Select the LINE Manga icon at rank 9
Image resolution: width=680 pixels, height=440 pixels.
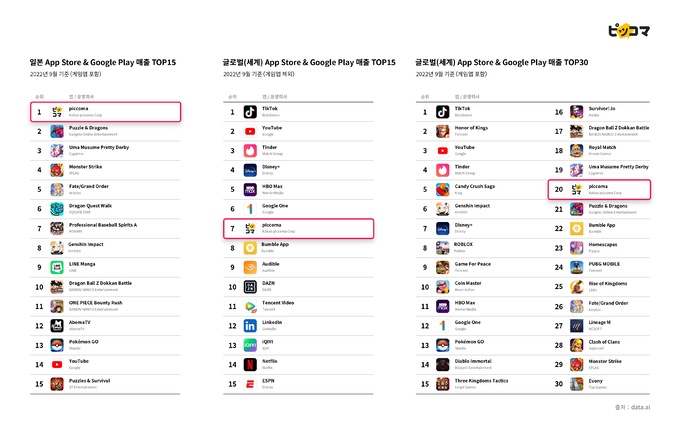[x=57, y=267]
